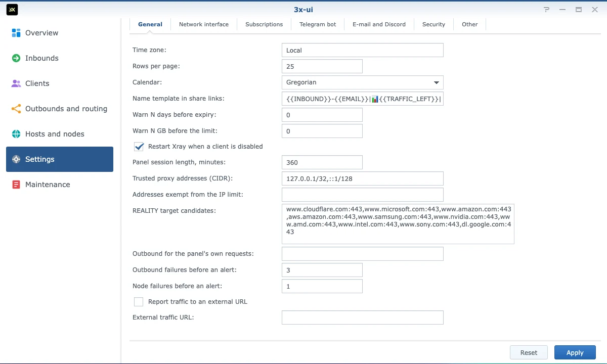Open the Security tab

coord(434,24)
